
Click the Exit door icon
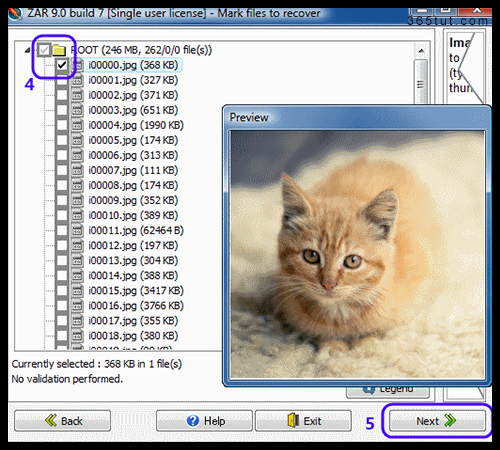293,421
